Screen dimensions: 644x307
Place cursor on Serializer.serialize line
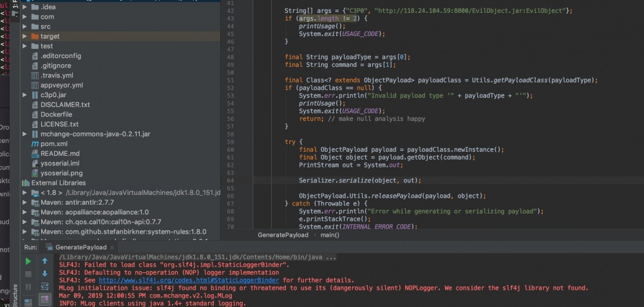tap(360, 181)
